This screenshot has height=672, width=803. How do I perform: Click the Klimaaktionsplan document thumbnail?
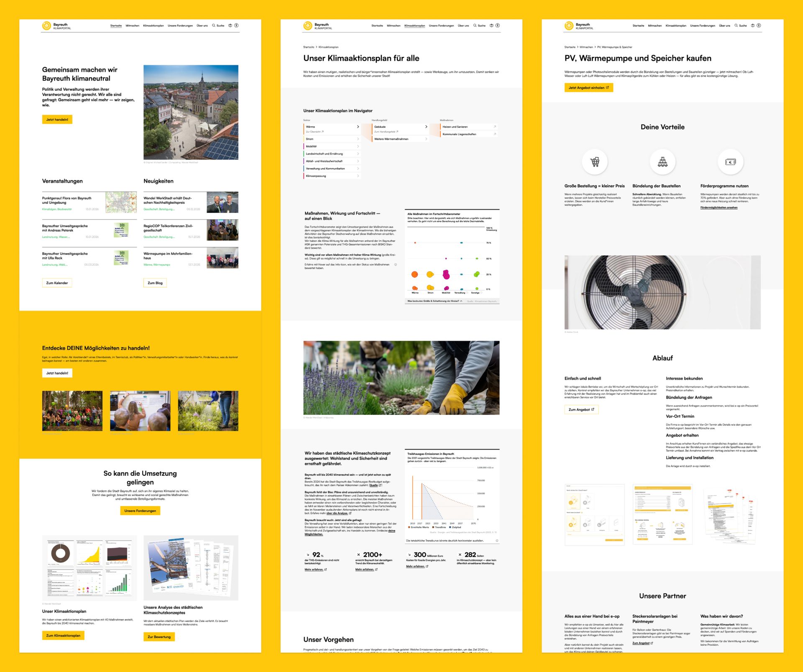coord(88,567)
